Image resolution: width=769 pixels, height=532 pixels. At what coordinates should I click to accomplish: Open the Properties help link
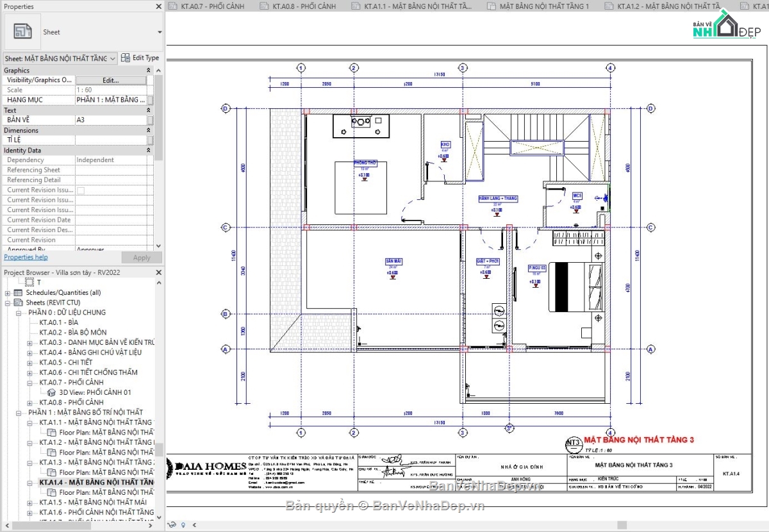click(26, 257)
